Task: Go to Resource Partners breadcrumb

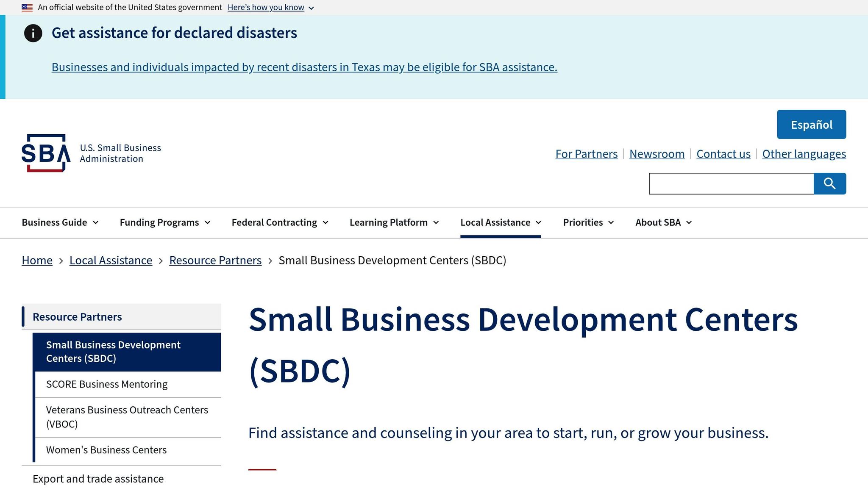Action: (215, 260)
